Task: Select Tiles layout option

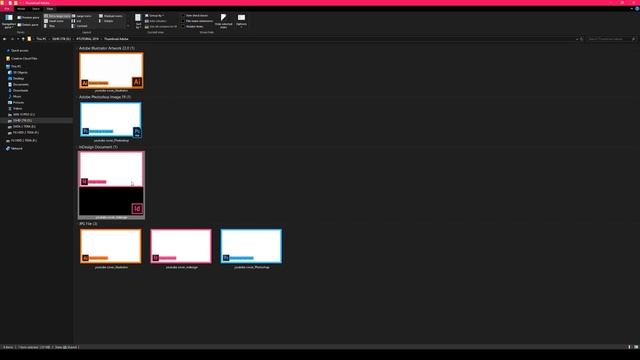Action: point(50,26)
